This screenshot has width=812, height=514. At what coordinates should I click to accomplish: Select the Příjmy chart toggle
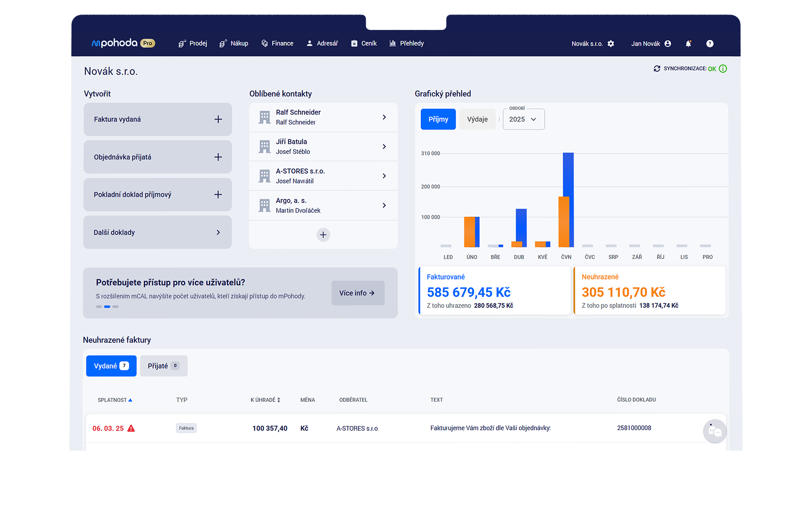tap(438, 119)
